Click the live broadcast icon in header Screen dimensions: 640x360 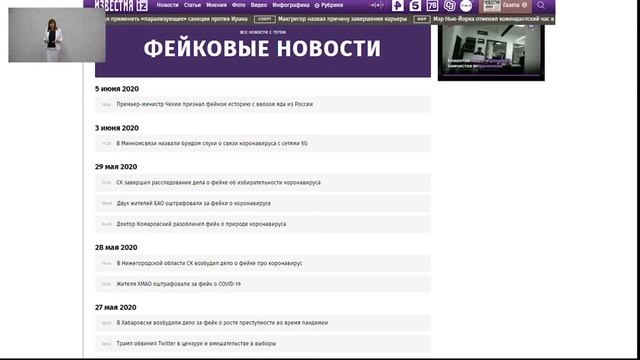(377, 5)
